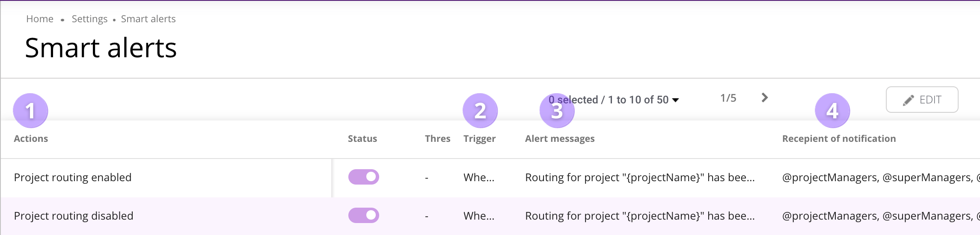Image resolution: width=980 pixels, height=235 pixels.
Task: Sort by the Status column header
Action: tap(362, 138)
